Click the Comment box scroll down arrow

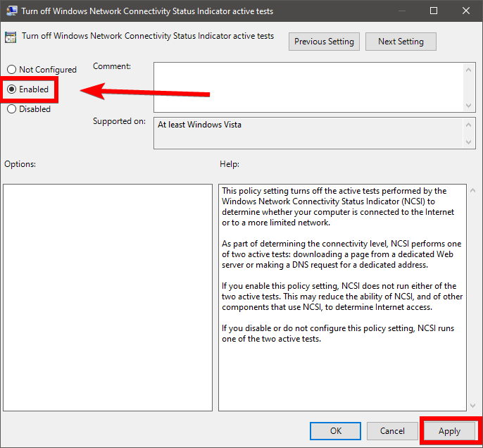click(x=468, y=106)
